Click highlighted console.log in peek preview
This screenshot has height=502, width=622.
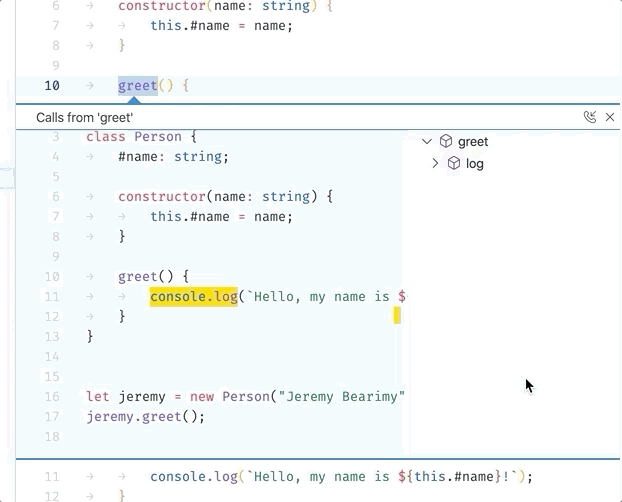[194, 297]
